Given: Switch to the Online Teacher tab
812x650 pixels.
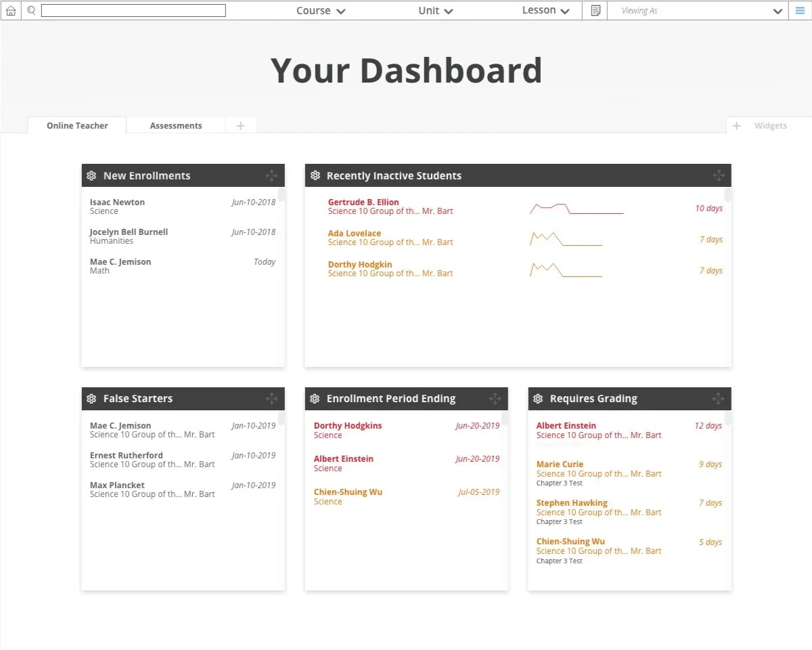Looking at the screenshot, I should pyautogui.click(x=77, y=126).
